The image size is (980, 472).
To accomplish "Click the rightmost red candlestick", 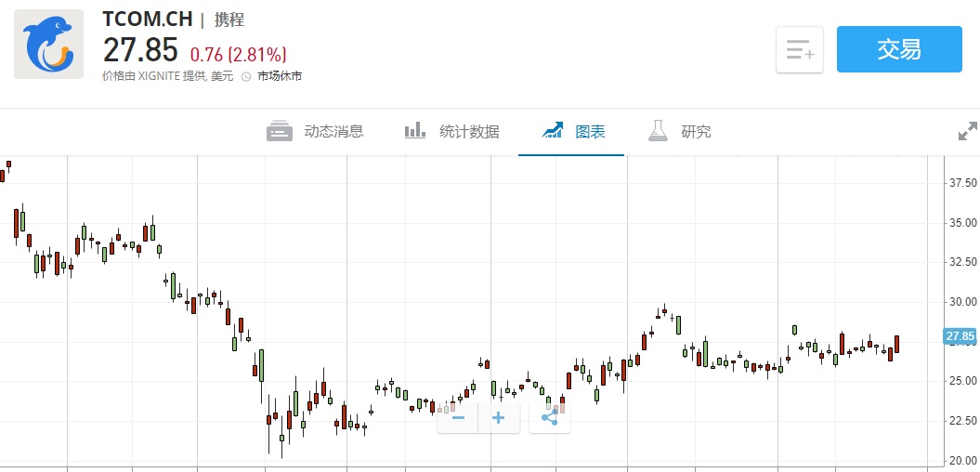I will [x=897, y=344].
